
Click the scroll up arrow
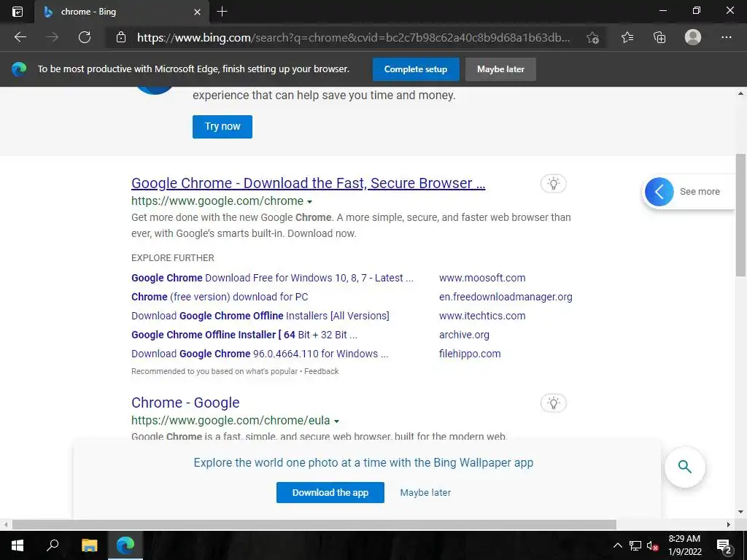740,94
